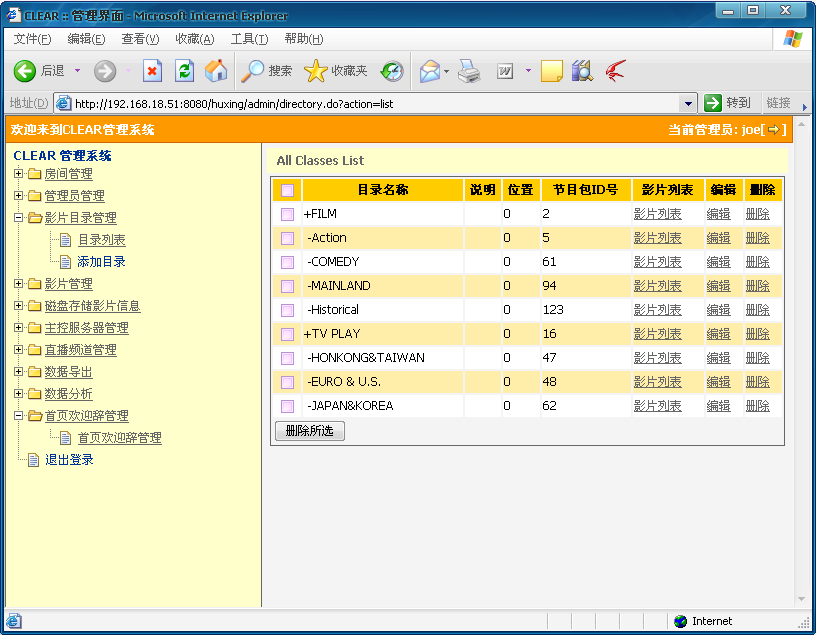Go to the Home page icon
Screen dimensions: 816x635
pos(216,71)
